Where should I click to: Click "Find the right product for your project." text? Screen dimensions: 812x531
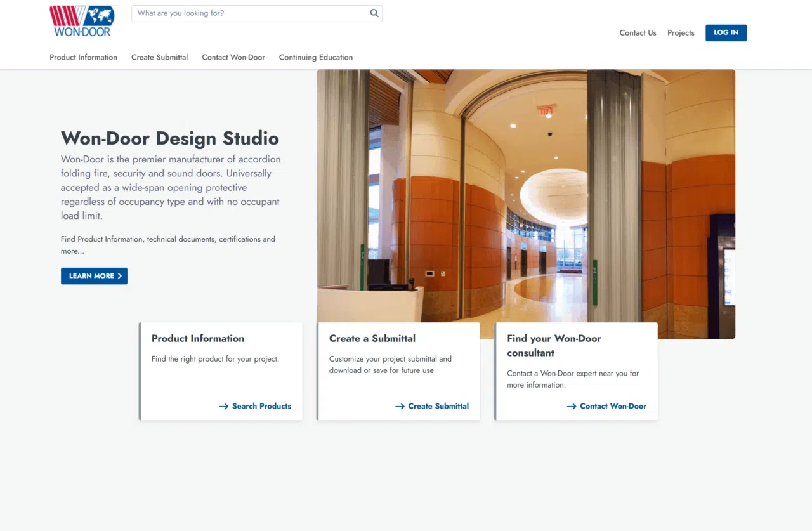215,359
